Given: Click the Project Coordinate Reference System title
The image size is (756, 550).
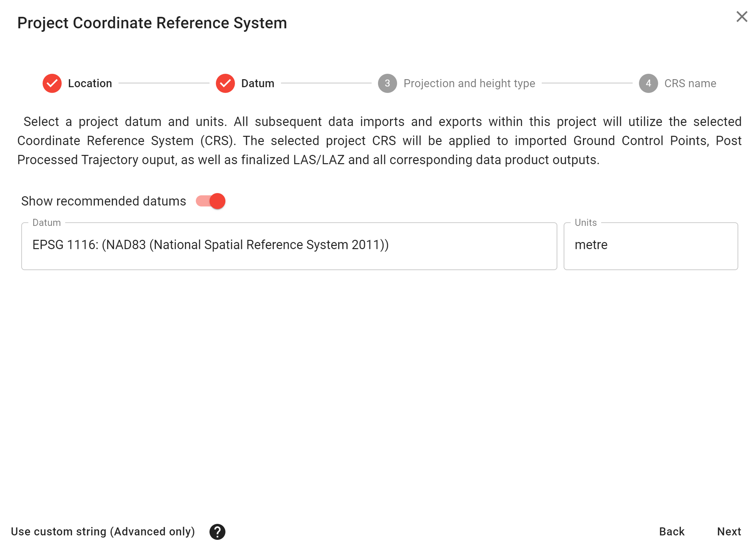Looking at the screenshot, I should [x=152, y=23].
